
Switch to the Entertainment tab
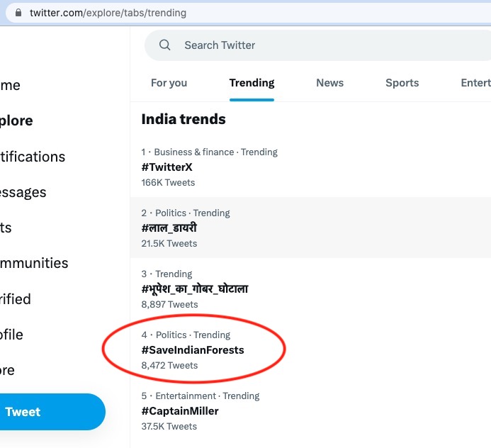click(475, 83)
